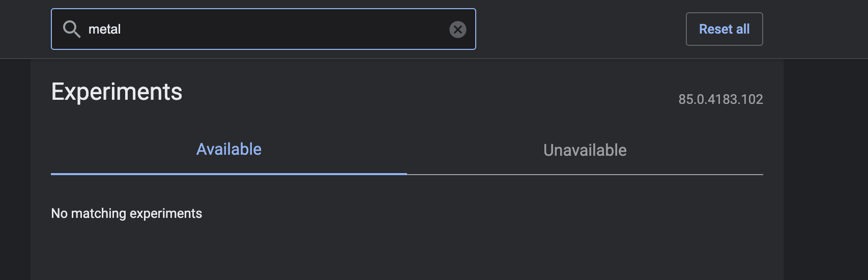Image resolution: width=868 pixels, height=280 pixels.
Task: Click the word Reset on the Reset all button
Action: point(715,29)
